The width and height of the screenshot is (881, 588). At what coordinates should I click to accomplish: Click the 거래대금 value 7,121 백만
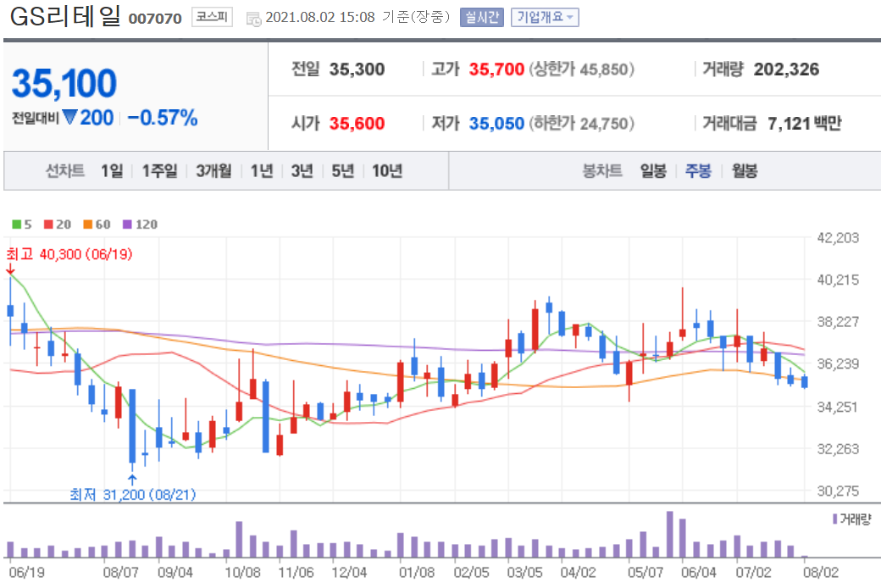(x=804, y=123)
